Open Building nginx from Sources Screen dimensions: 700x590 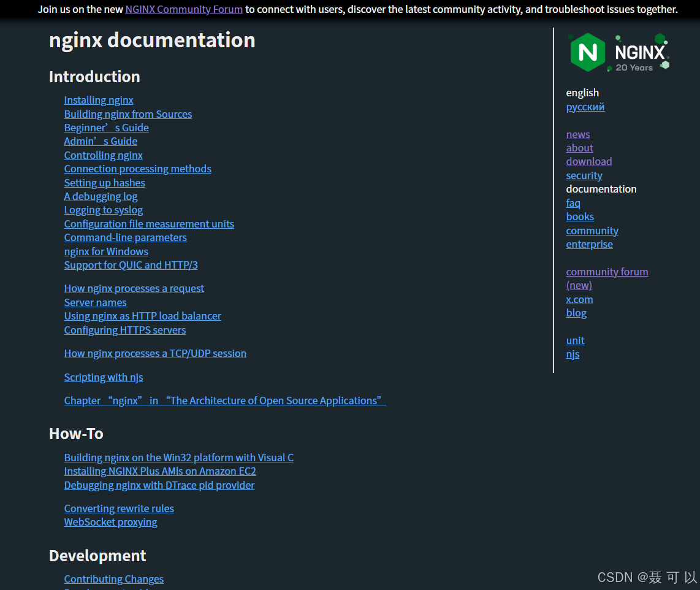coord(127,114)
